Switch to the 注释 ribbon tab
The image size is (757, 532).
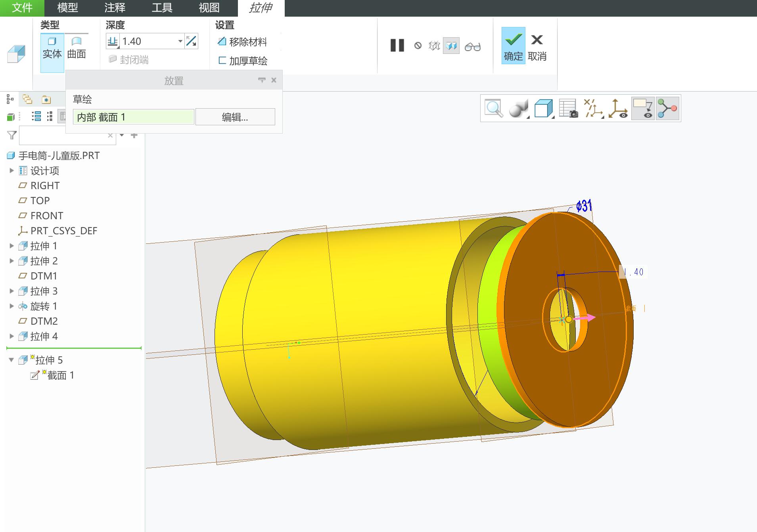tap(115, 8)
